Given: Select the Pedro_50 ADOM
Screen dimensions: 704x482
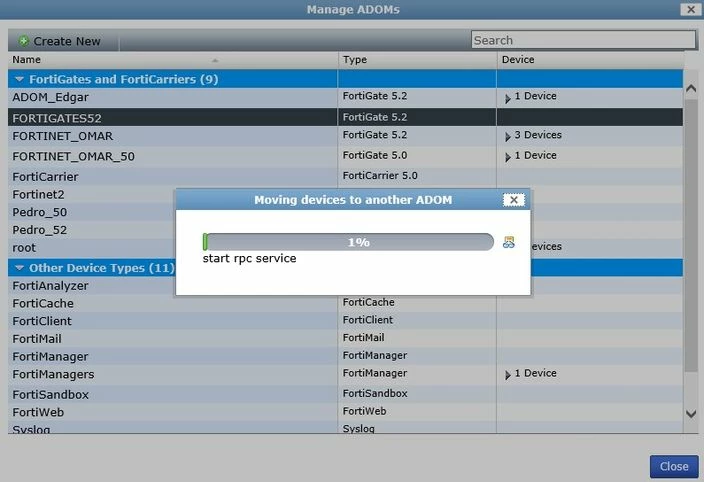Looking at the screenshot, I should [x=40, y=212].
